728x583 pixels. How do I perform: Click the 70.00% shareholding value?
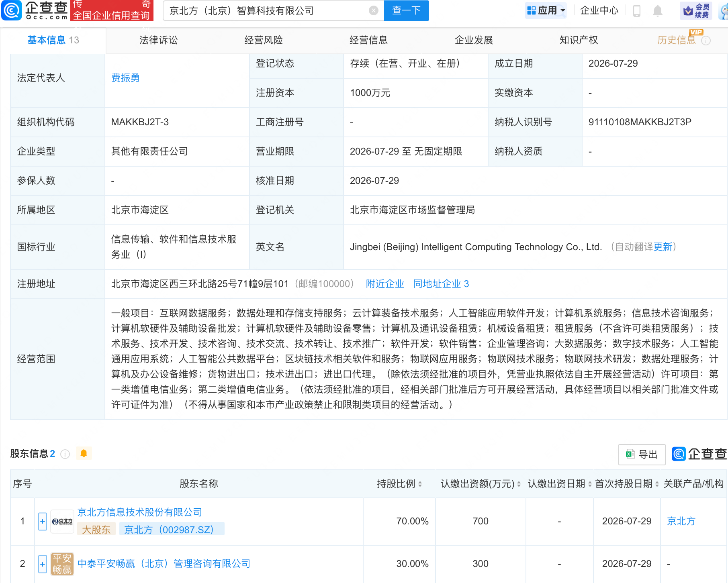tap(412, 521)
